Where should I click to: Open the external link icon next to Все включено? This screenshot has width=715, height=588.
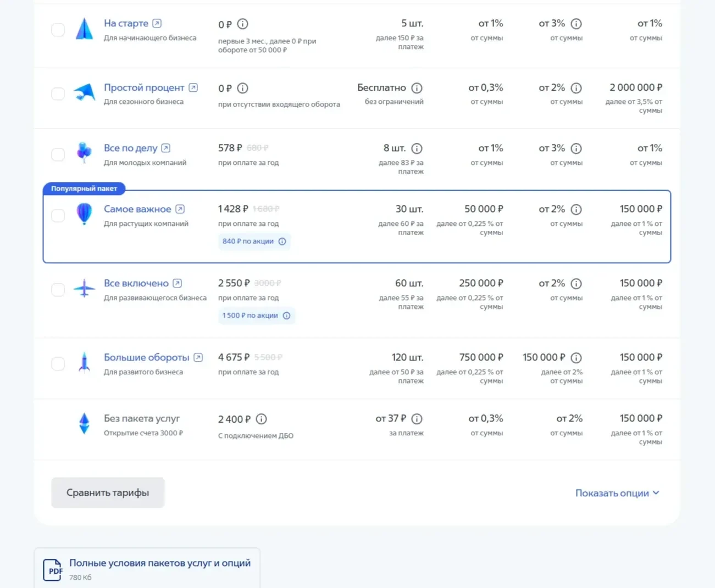(177, 283)
